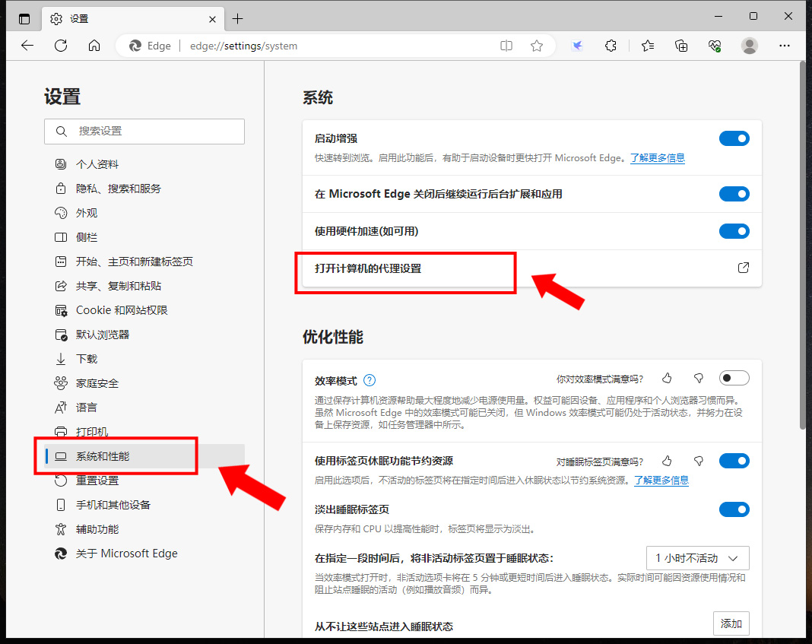This screenshot has height=644, width=812.
Task: Click 了解更多信息 link under 启动增强
Action: coord(657,158)
